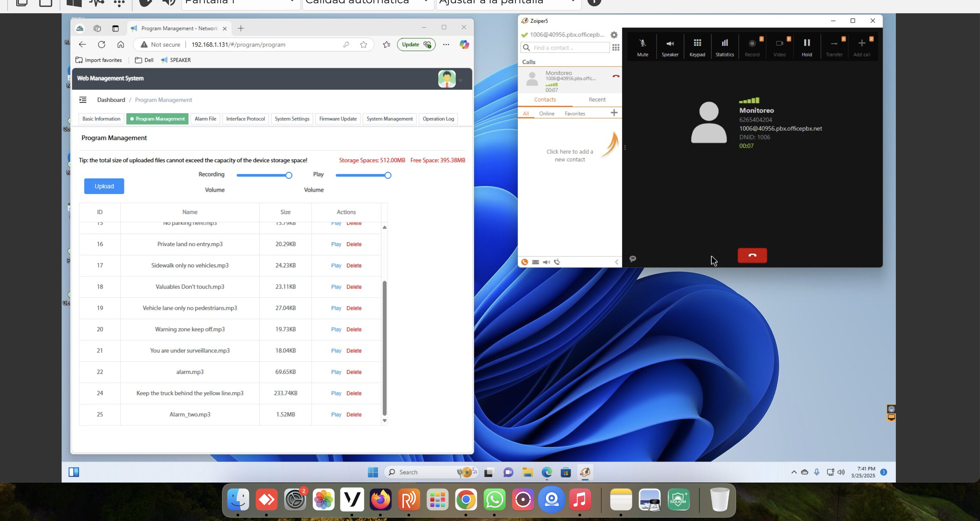
Task: Switch to Interface Protocol tab
Action: [245, 119]
